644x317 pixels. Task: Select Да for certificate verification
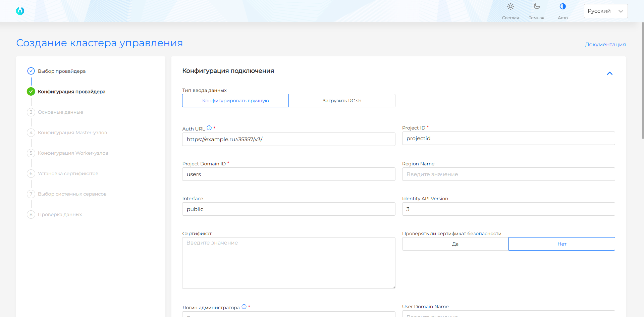tap(455, 244)
